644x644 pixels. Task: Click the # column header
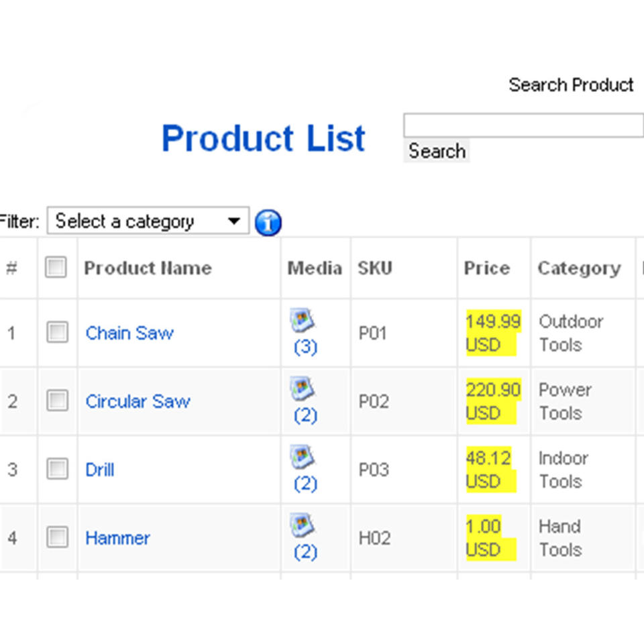pyautogui.click(x=12, y=268)
